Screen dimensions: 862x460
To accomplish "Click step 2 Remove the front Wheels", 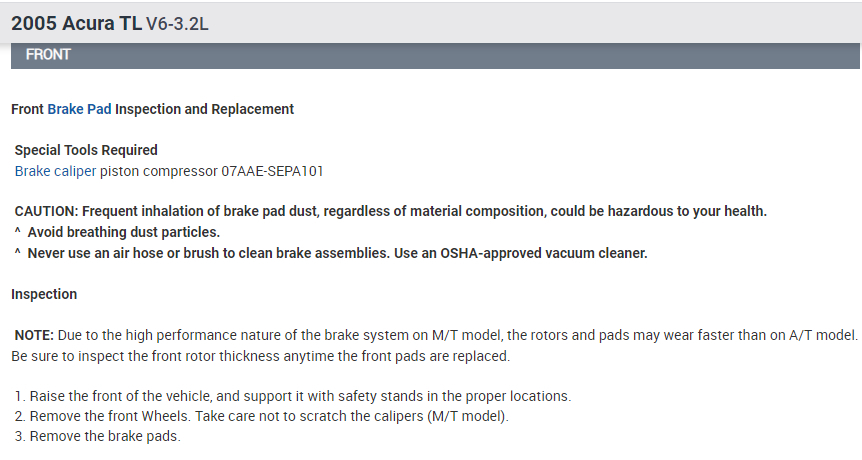I will [x=260, y=416].
